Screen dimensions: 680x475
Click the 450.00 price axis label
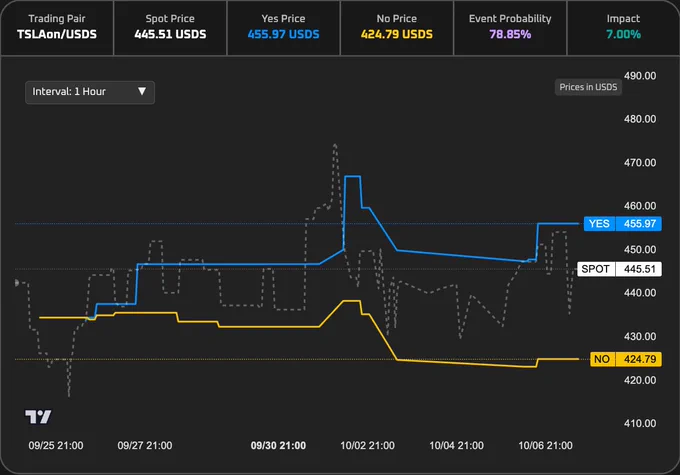[640, 249]
